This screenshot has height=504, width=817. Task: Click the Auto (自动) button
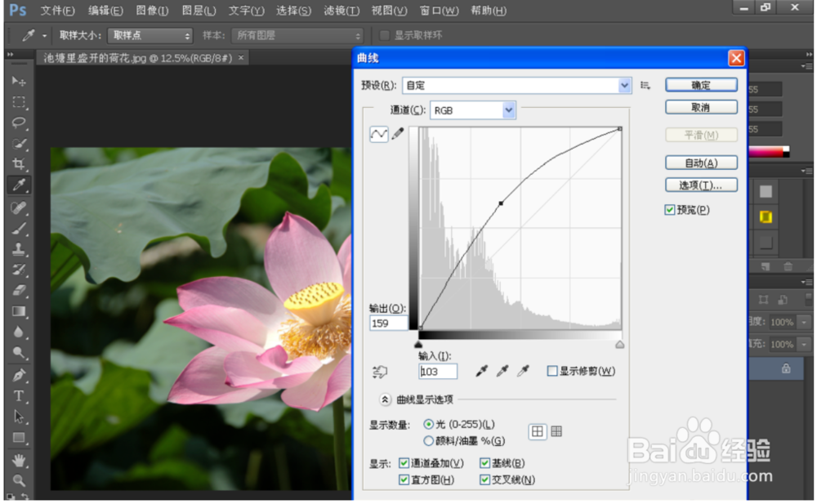(x=701, y=163)
